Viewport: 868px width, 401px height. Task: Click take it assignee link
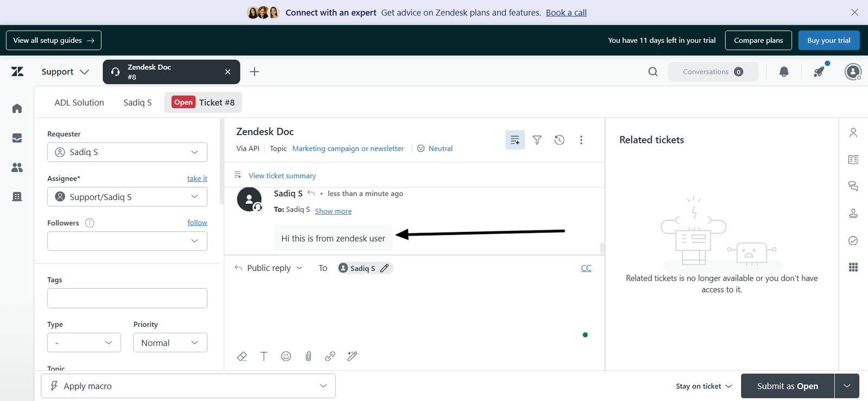click(x=197, y=178)
